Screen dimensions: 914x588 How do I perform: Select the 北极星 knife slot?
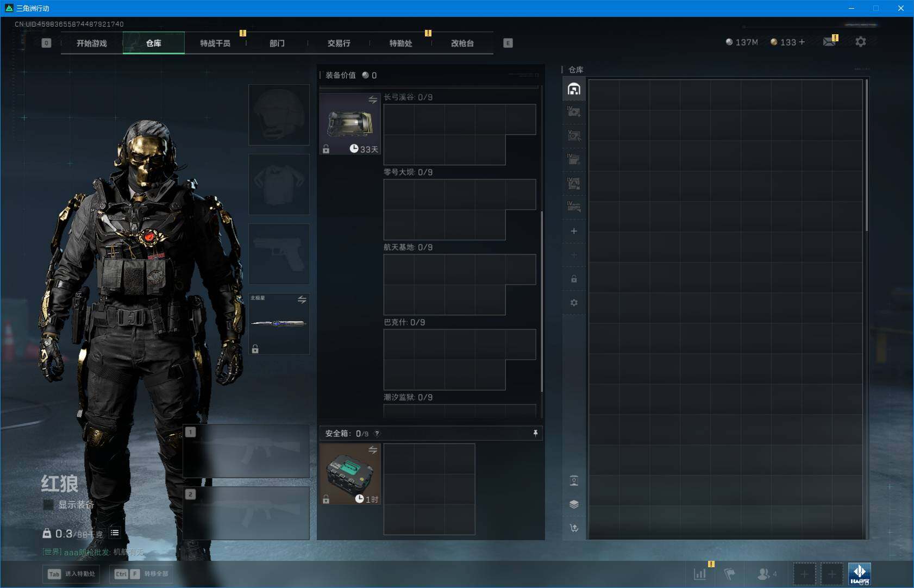279,324
